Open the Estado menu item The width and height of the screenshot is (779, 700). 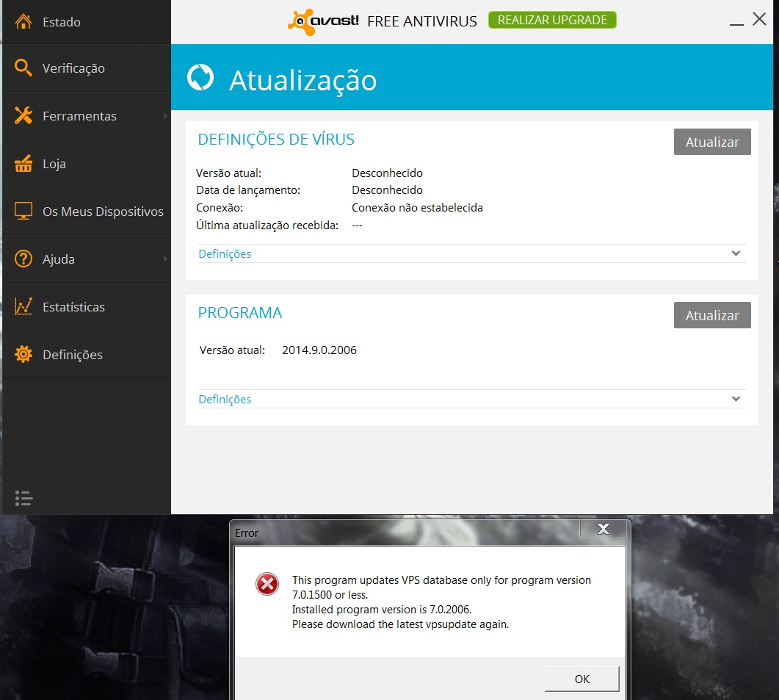pyautogui.click(x=87, y=22)
